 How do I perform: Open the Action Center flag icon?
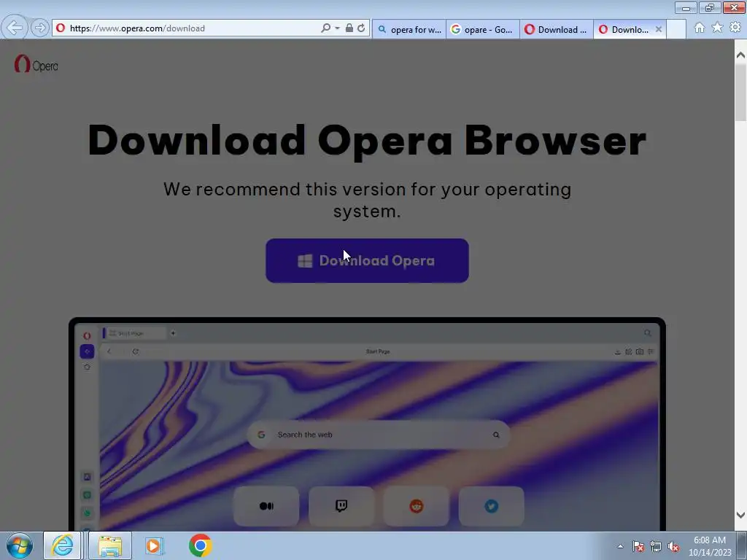pos(638,546)
